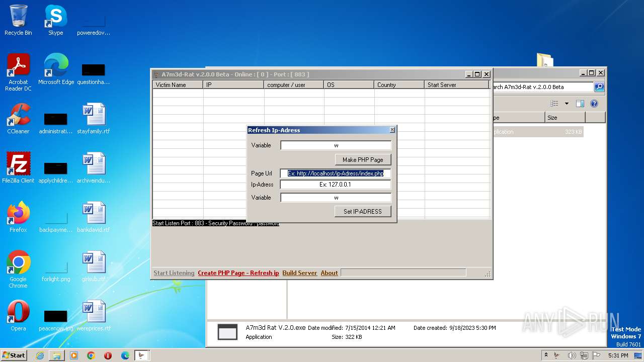Open the media player taskbar icon

click(74, 355)
